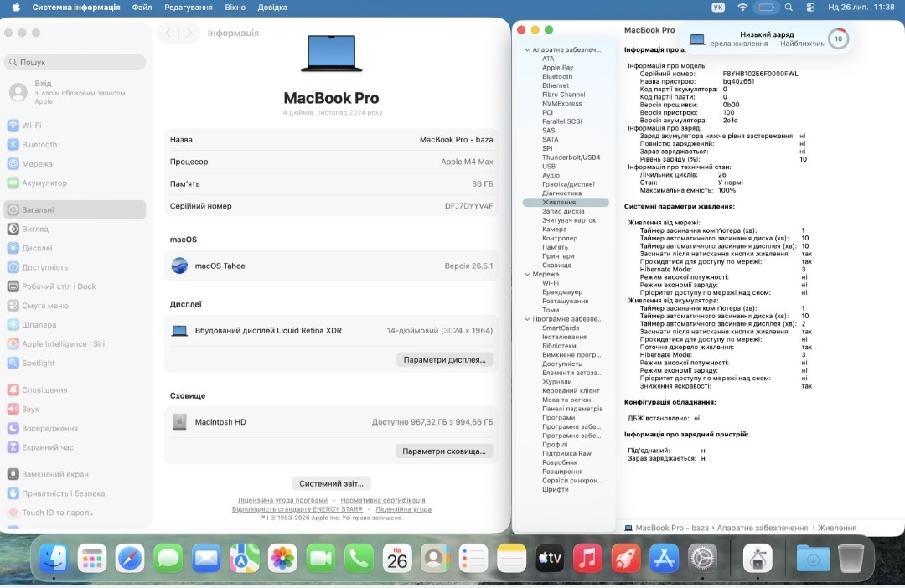The width and height of the screenshot is (905, 588).
Task: Switch input source UK in menu bar
Action: (x=718, y=7)
